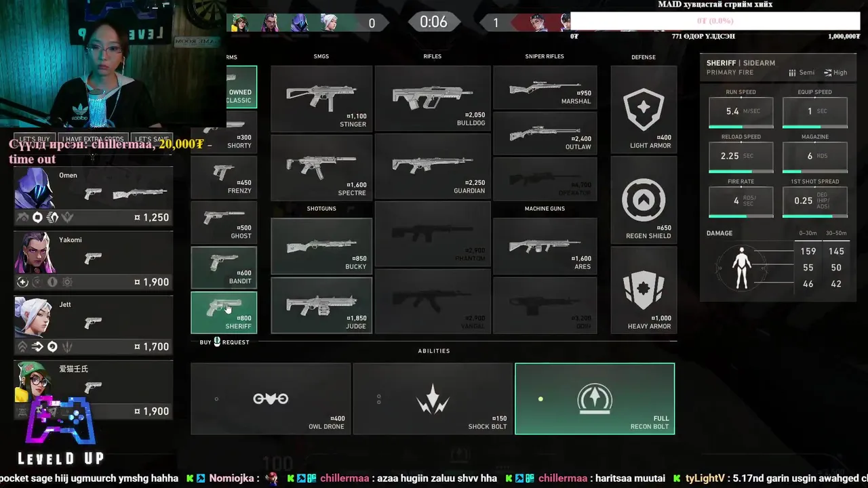
Task: Purchase the Owl Drone ability
Action: pos(271,399)
